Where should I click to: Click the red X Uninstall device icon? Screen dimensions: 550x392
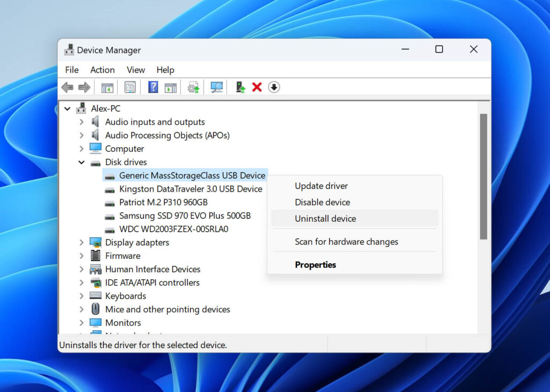257,87
